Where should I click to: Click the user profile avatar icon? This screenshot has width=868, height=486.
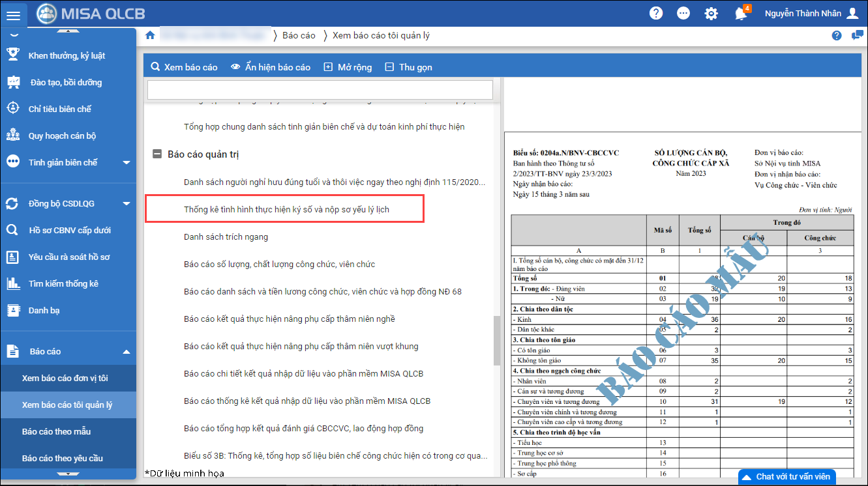pyautogui.click(x=852, y=14)
